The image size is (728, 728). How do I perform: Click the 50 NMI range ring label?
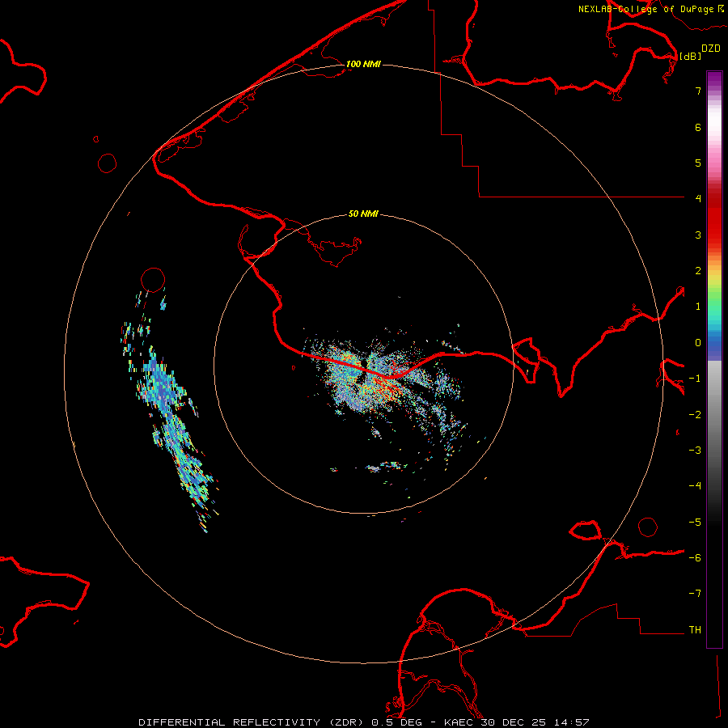363,214
